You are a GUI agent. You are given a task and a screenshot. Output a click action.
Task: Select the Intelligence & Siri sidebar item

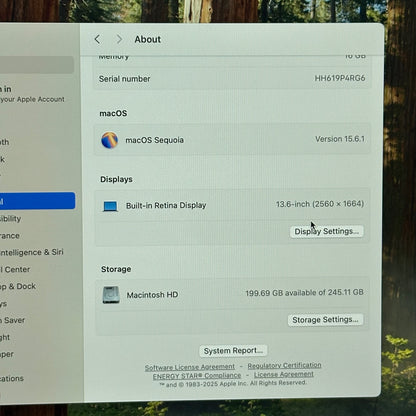click(x=32, y=252)
